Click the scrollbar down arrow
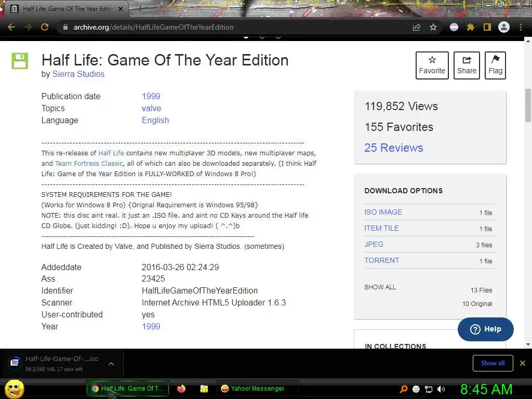The image size is (532, 399). 528,344
